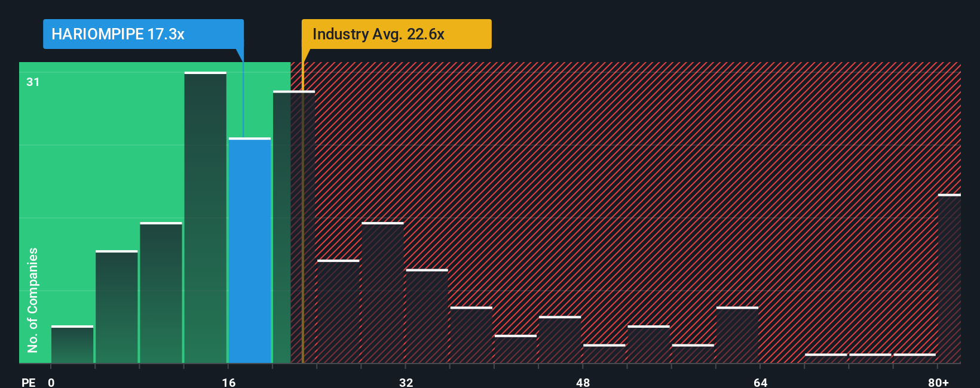This screenshot has height=388, width=980.
Task: Click the first histogram bar at PE 0
Action: (x=72, y=344)
